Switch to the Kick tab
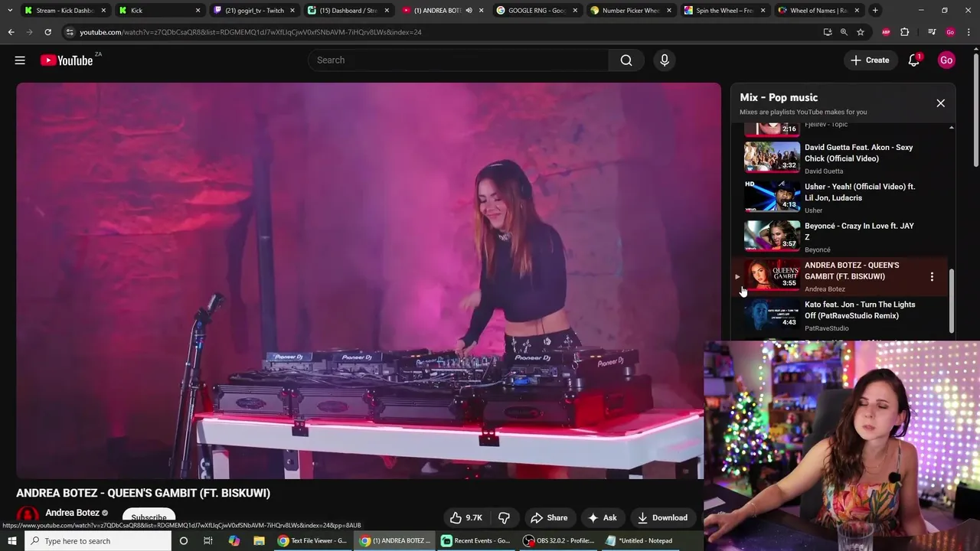The width and height of the screenshot is (980, 551). [159, 11]
